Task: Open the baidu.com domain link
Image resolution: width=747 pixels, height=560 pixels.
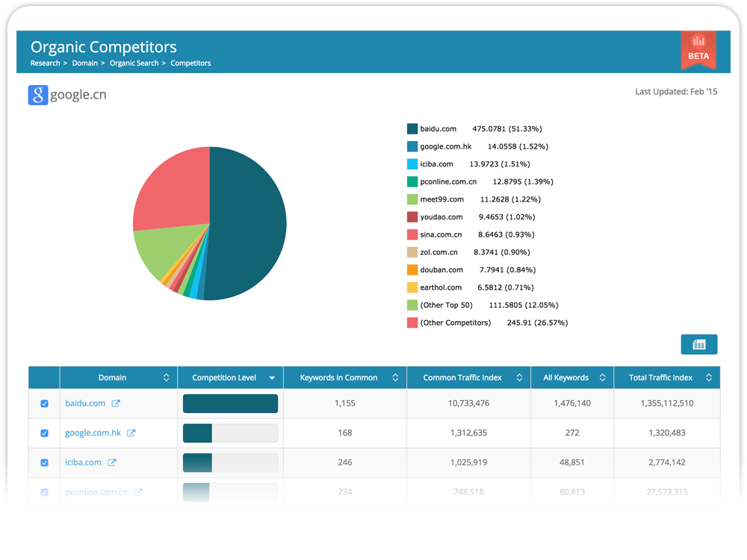Action: point(85,403)
